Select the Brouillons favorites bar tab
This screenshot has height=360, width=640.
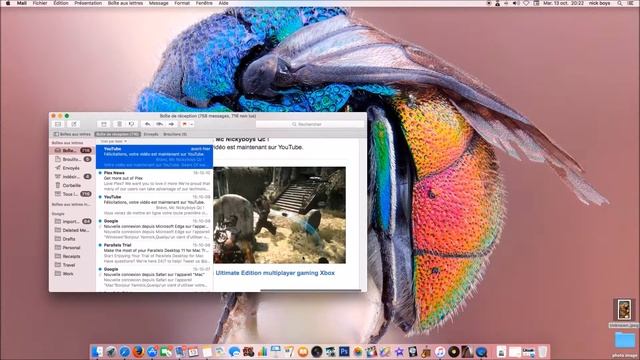175,134
